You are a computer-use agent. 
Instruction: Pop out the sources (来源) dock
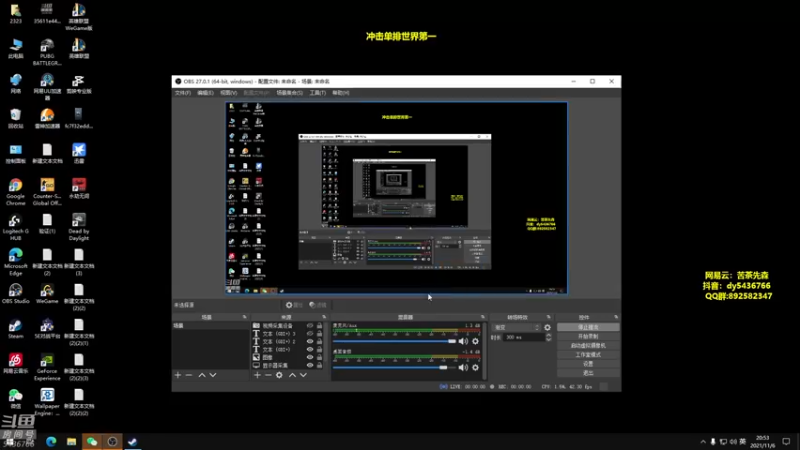click(324, 317)
